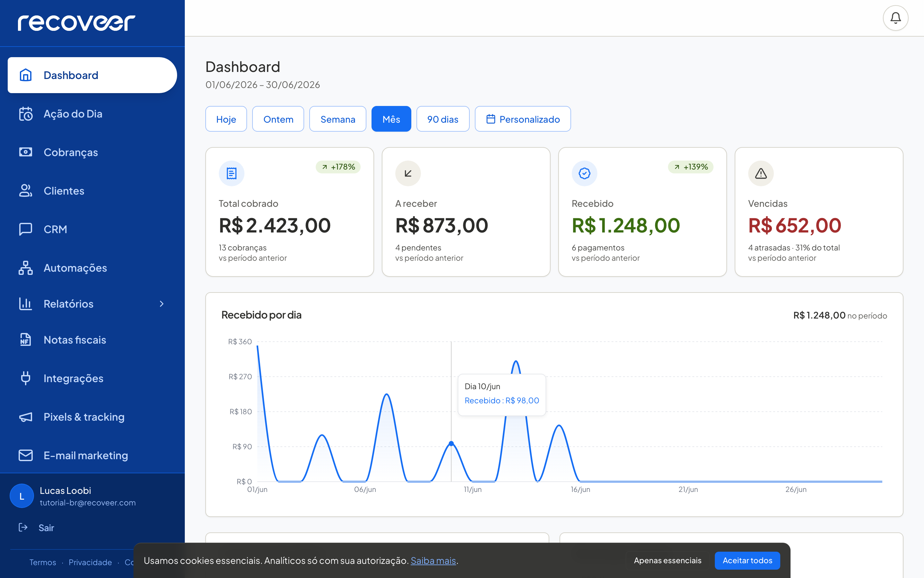Click the Recebido por dia chart title
Screen dimensions: 924x578
coord(261,315)
